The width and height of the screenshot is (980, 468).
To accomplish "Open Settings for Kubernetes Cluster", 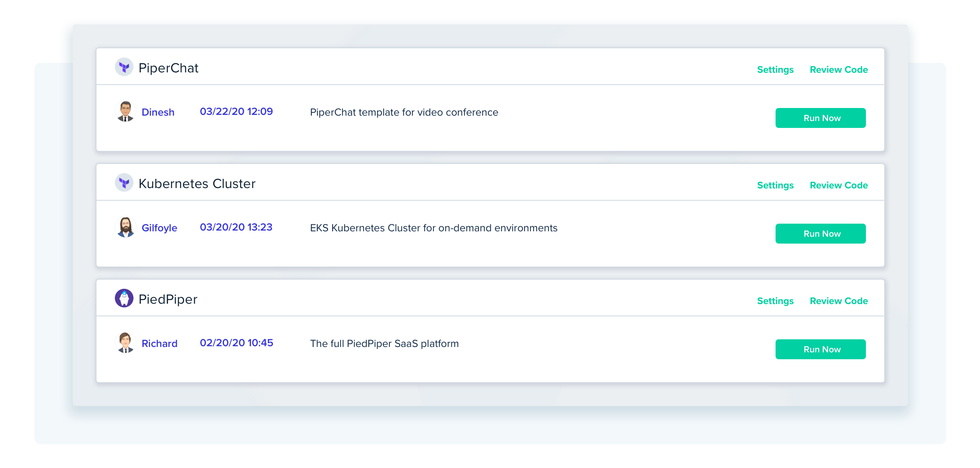I will tap(775, 185).
